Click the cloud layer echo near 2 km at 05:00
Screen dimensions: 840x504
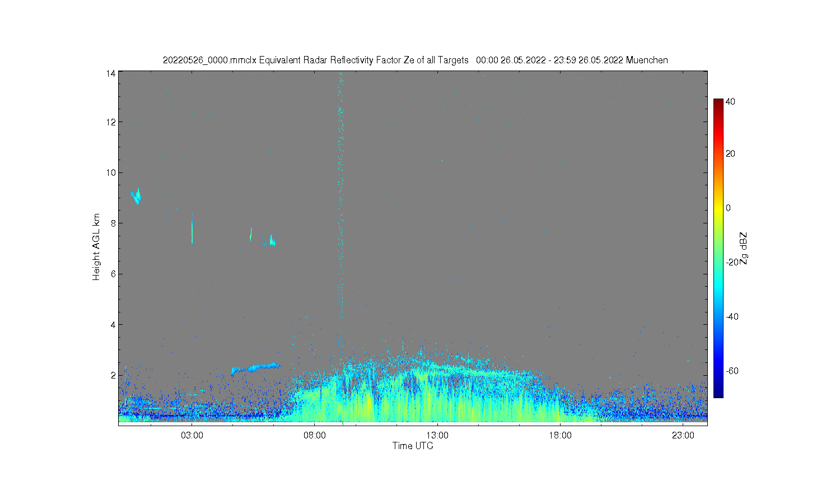pos(255,368)
